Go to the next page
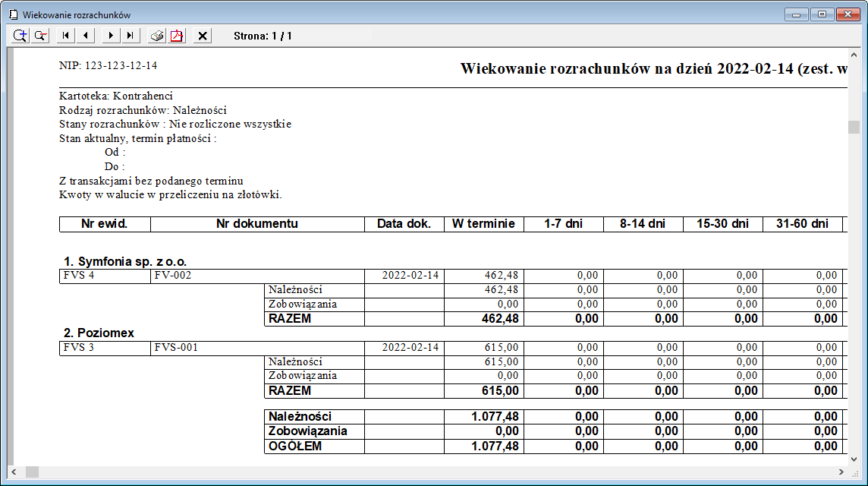The height and width of the screenshot is (486, 868). [x=112, y=36]
